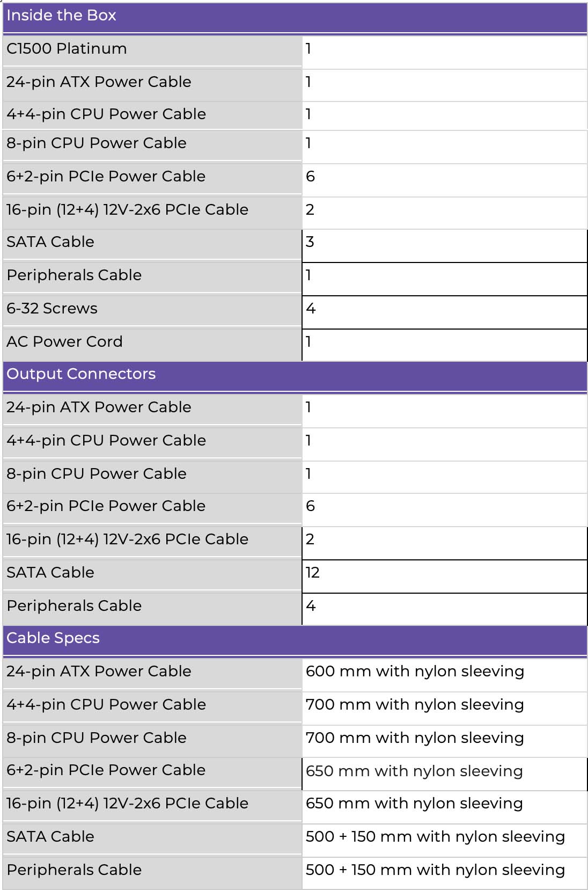Select "4+4-pin CPU Power Cable" under Inside the Box
This screenshot has width=588, height=890.
pos(106,114)
